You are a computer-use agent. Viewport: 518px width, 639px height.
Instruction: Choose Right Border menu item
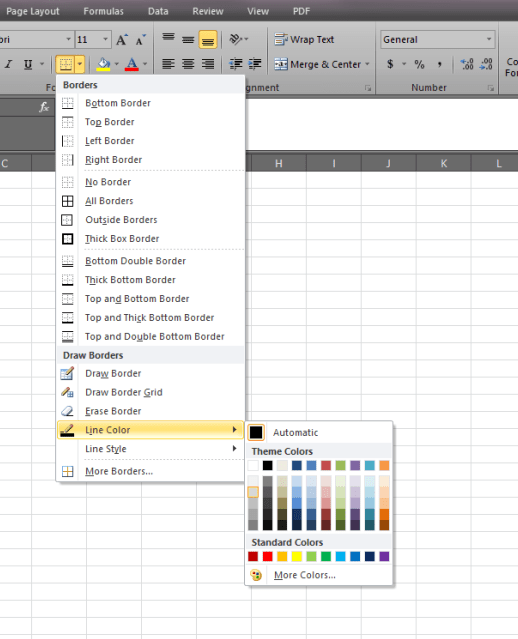tap(151, 160)
